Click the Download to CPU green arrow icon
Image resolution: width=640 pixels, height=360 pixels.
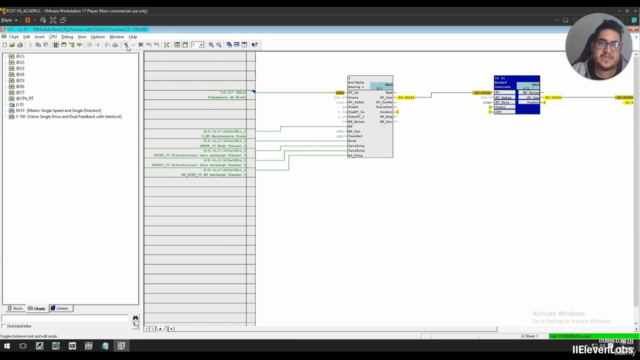(x=79, y=45)
